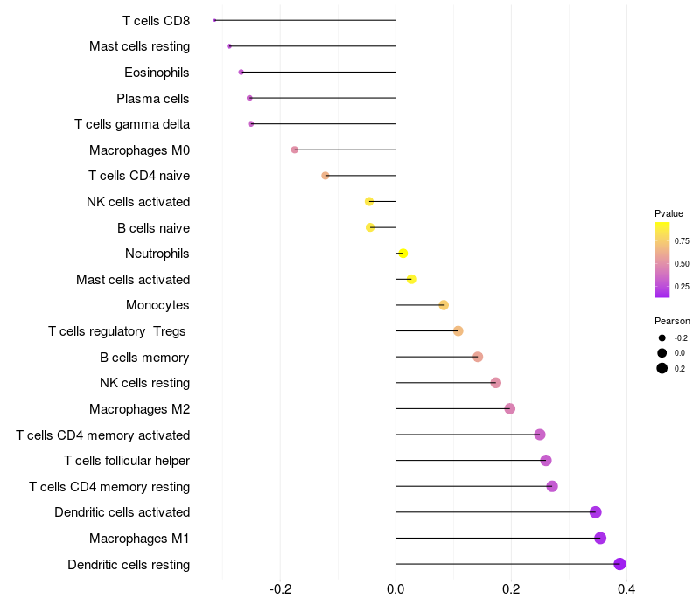Click the Pearson 0.0 legend circle
Image resolution: width=700 pixels, height=612 pixels.
pyautogui.click(x=662, y=353)
